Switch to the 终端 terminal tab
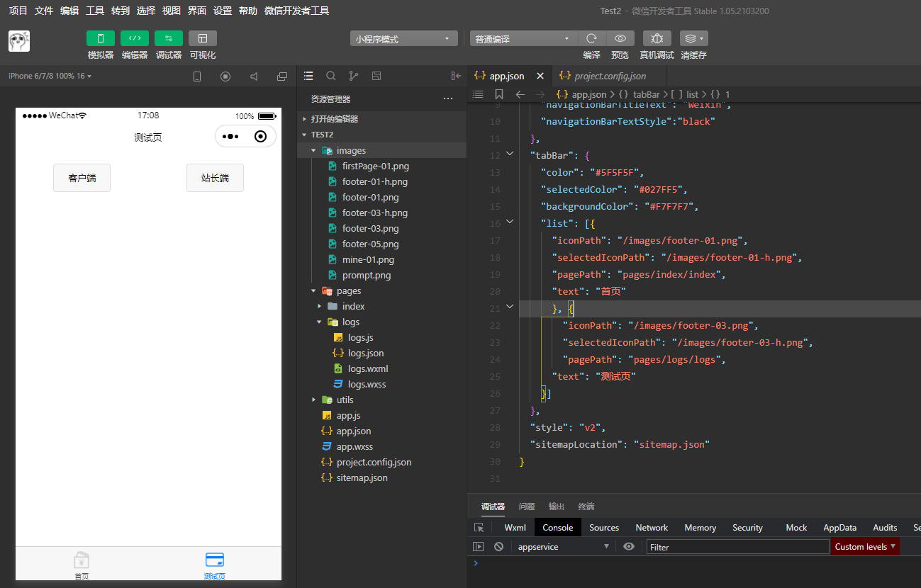 (x=586, y=507)
